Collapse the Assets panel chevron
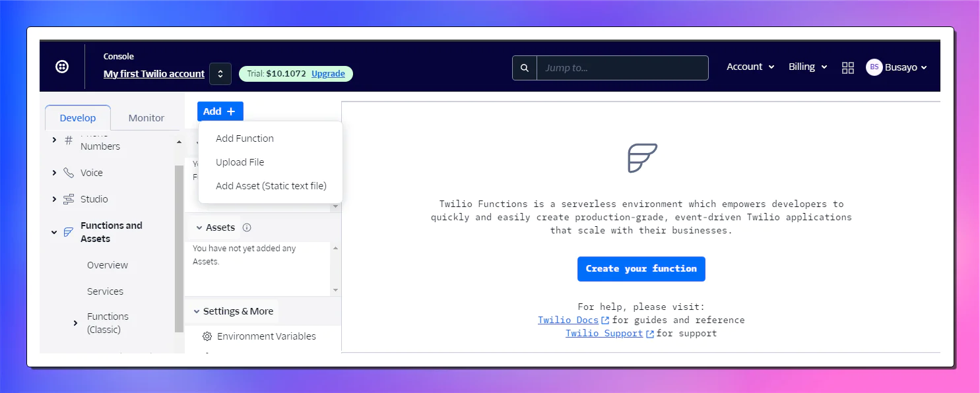980x393 pixels. 199,227
